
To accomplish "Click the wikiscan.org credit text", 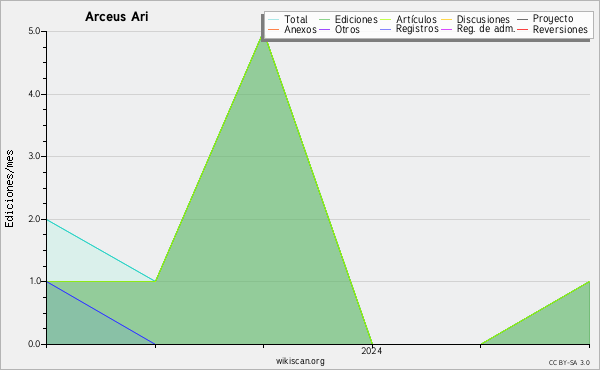I will coord(300,361).
